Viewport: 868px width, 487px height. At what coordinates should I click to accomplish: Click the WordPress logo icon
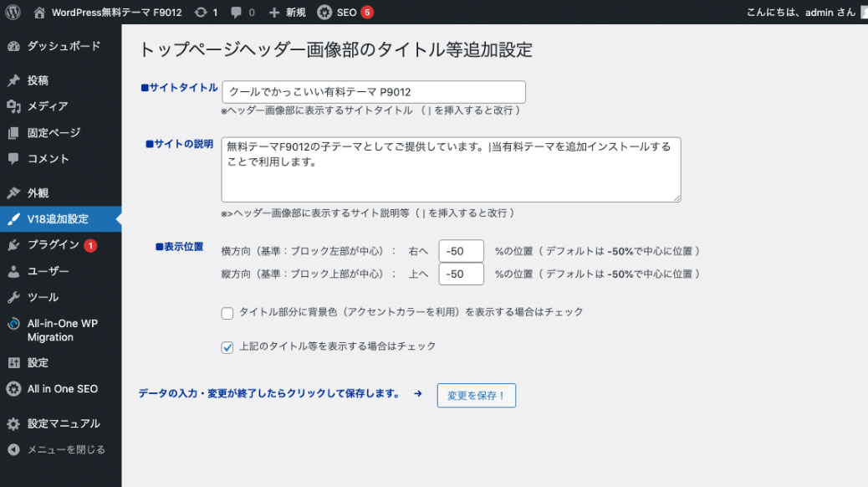coord(13,13)
